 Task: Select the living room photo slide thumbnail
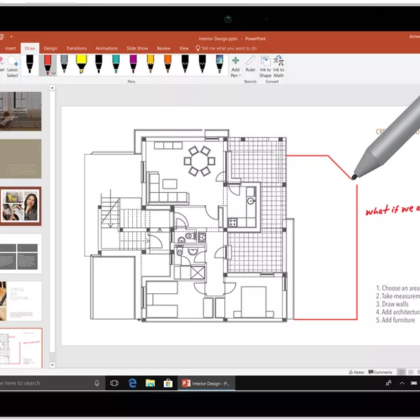pyautogui.click(x=20, y=111)
